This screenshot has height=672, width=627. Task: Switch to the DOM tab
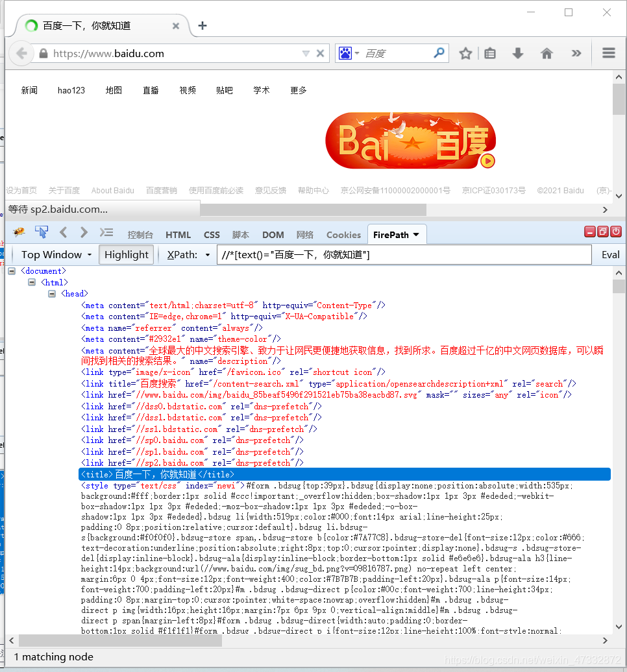point(273,235)
